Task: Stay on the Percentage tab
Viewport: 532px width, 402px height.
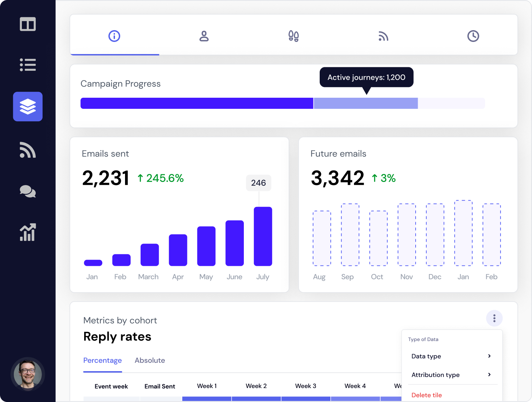Action: [103, 360]
